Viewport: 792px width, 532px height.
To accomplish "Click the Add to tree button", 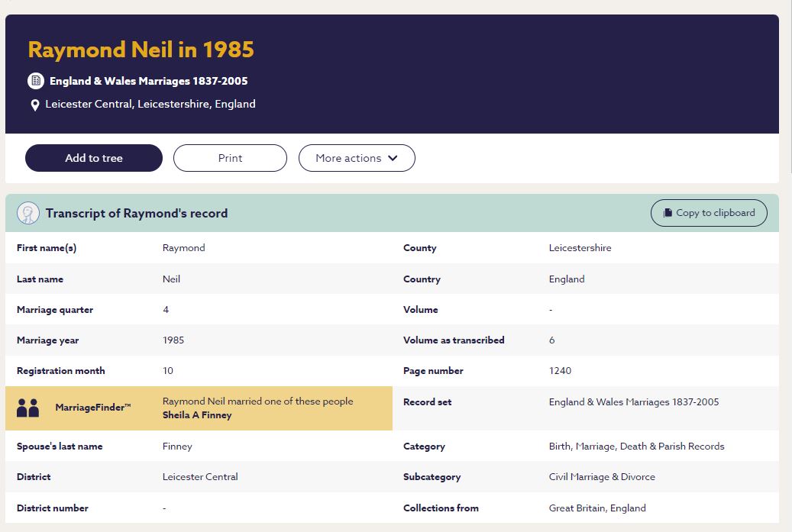I will [x=94, y=158].
